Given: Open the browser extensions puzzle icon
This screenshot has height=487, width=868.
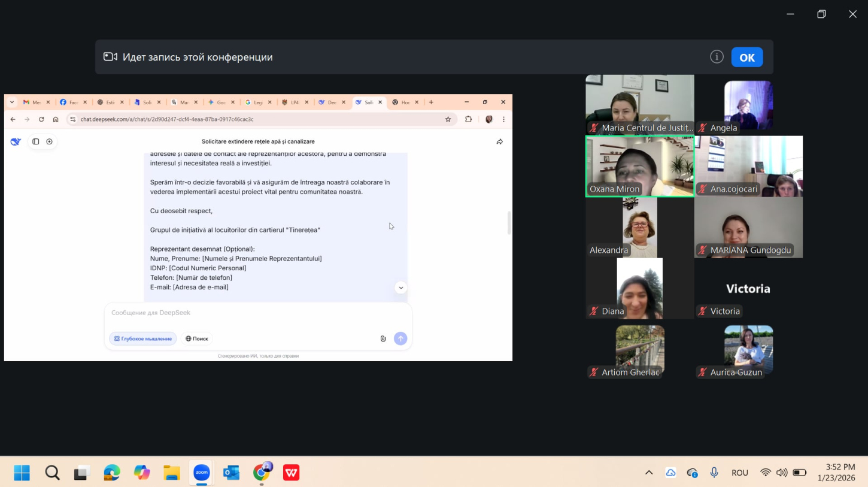Looking at the screenshot, I should click(x=468, y=119).
